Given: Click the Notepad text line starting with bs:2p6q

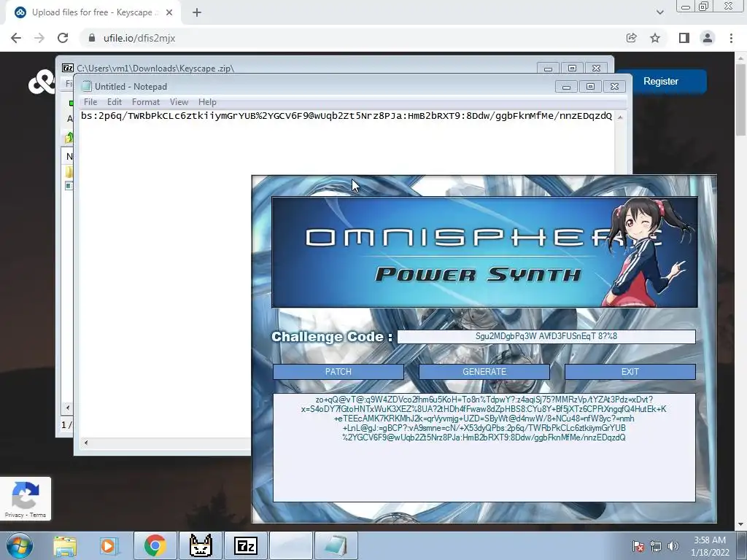Looking at the screenshot, I should 347,116.
